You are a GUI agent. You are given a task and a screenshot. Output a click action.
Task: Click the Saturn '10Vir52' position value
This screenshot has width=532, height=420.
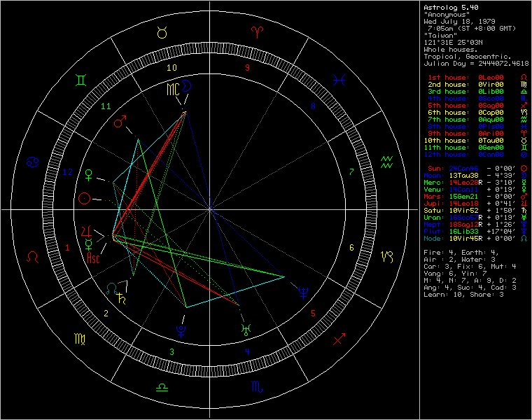click(464, 211)
